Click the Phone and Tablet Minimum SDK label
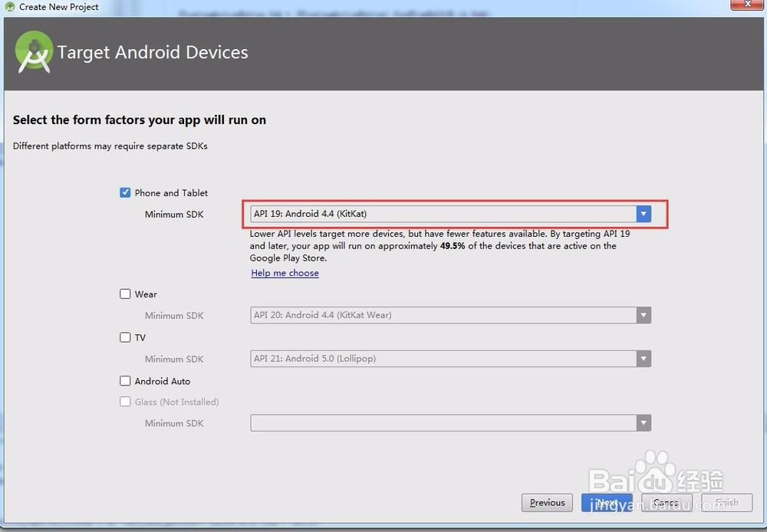The height and width of the screenshot is (532, 767). pyautogui.click(x=174, y=214)
